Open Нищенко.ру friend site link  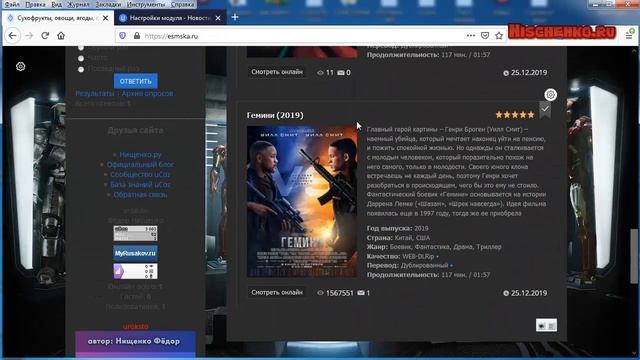[x=140, y=155]
